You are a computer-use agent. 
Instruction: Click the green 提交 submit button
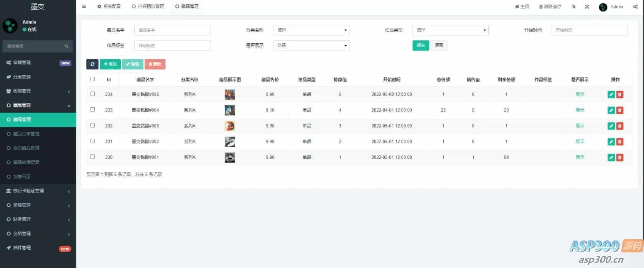pos(421,45)
